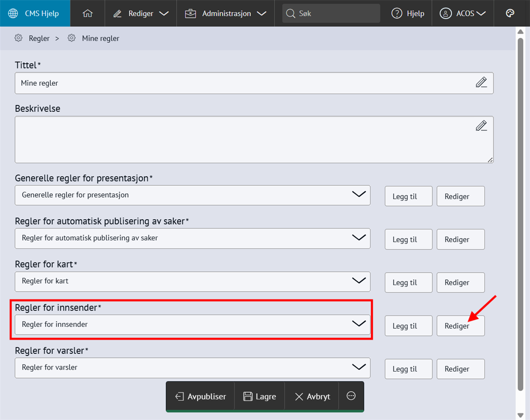Screen dimensions: 530x420
Task: Click the Avpubliser button
Action: point(200,397)
